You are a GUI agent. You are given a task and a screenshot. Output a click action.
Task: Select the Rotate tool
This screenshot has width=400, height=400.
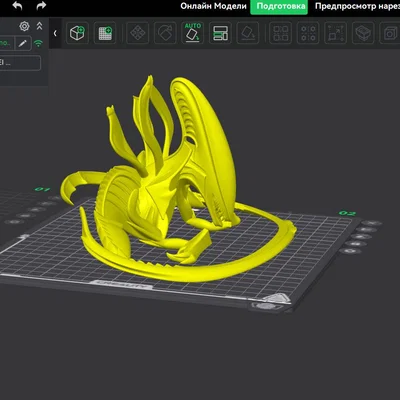(165, 33)
